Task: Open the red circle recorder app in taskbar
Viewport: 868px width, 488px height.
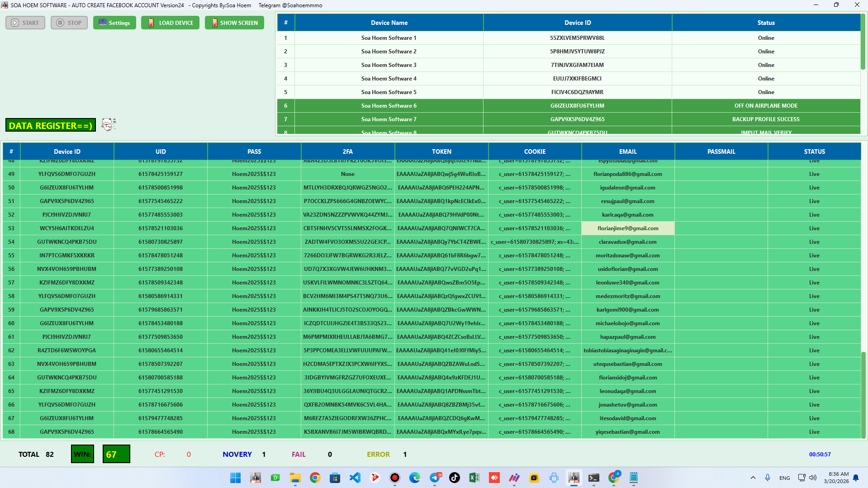Action: click(395, 478)
